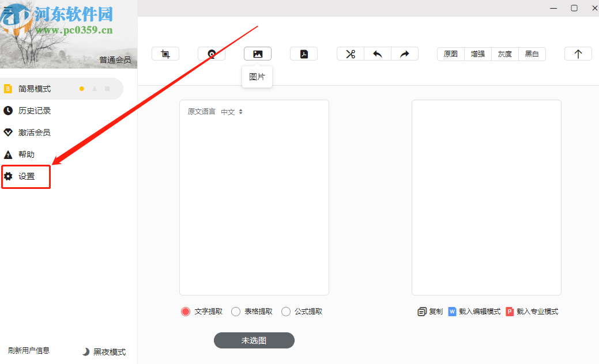Click the redo arrow icon
This screenshot has width=599, height=364.
pyautogui.click(x=404, y=53)
